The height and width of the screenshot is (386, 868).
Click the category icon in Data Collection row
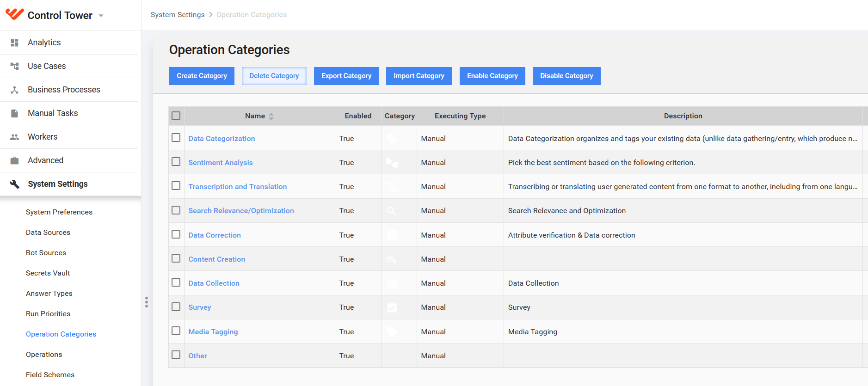pyautogui.click(x=392, y=283)
